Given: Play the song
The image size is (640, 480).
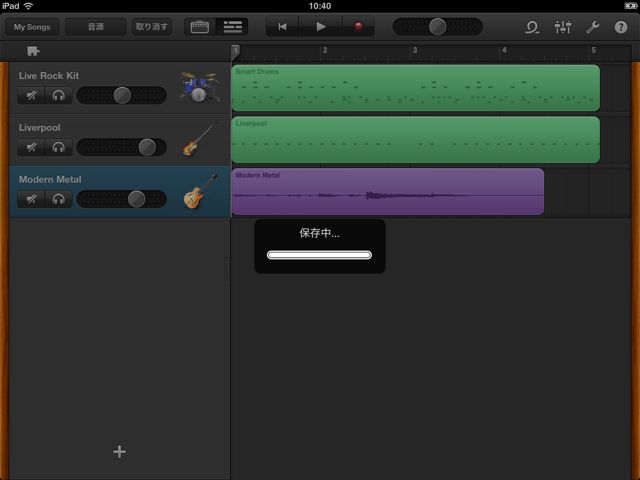Looking at the screenshot, I should coord(321,27).
